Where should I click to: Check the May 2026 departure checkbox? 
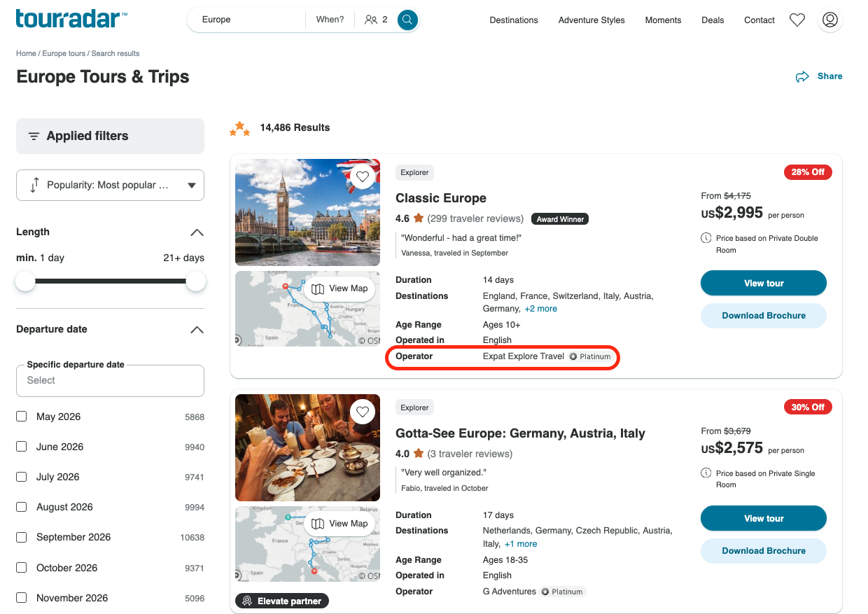[x=22, y=417]
